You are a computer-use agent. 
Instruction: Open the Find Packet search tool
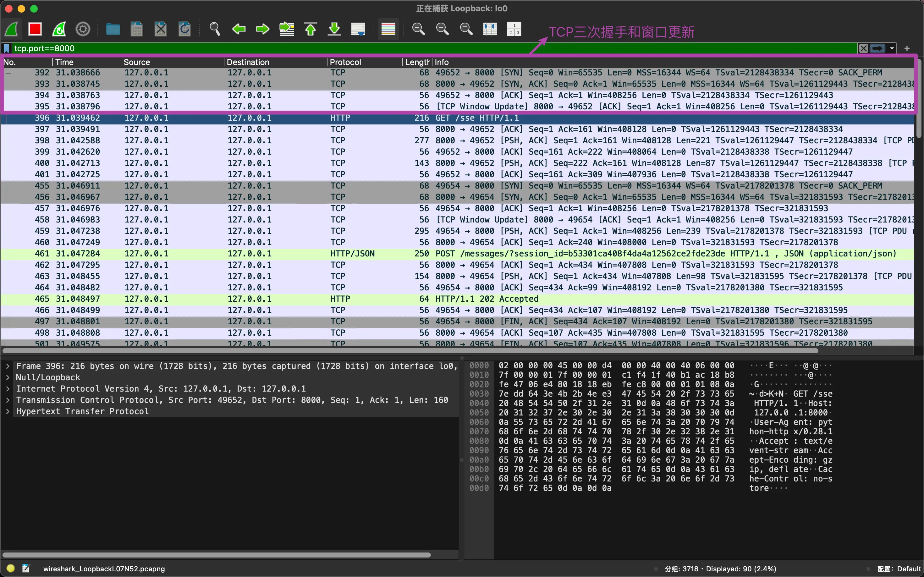tap(214, 29)
